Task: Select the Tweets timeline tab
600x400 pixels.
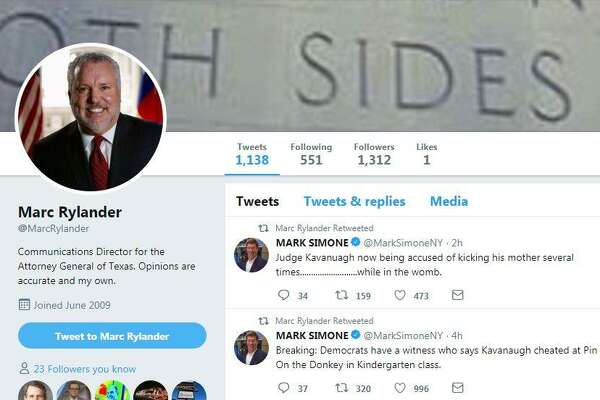Action: [258, 201]
